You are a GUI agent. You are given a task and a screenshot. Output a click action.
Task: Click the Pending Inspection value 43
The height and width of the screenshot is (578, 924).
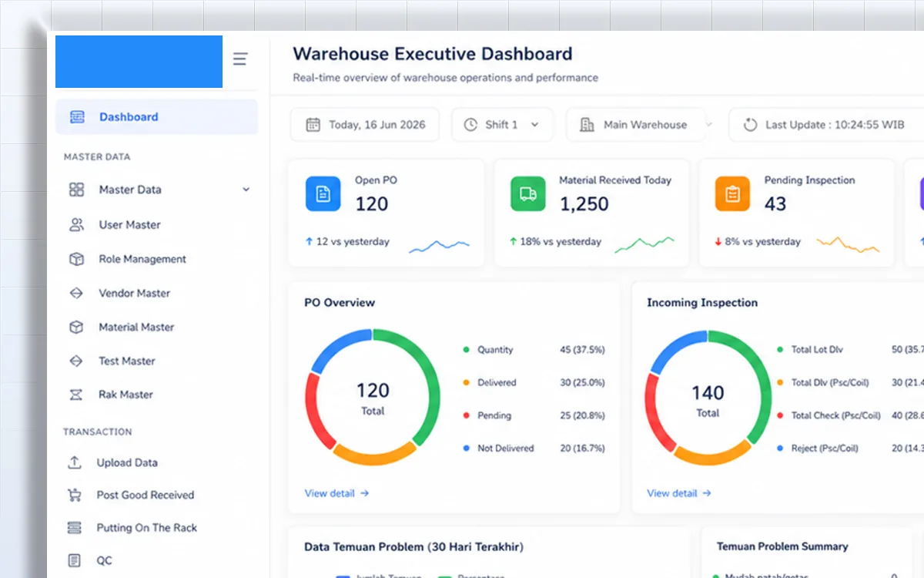point(775,204)
